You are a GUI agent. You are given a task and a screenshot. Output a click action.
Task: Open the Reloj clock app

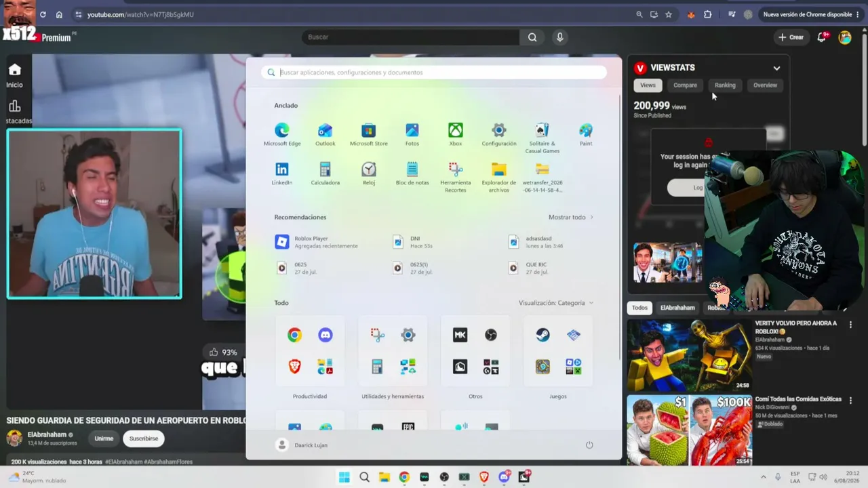pos(369,174)
